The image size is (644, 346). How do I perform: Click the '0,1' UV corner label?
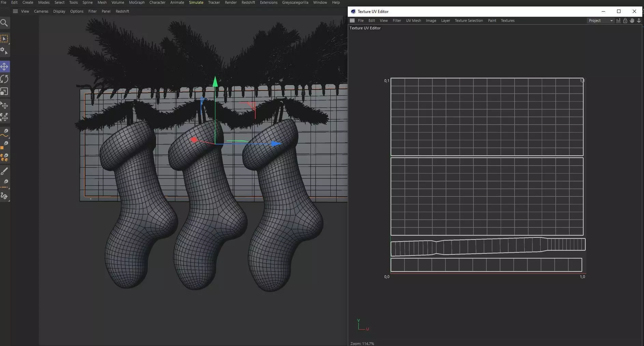tap(387, 81)
